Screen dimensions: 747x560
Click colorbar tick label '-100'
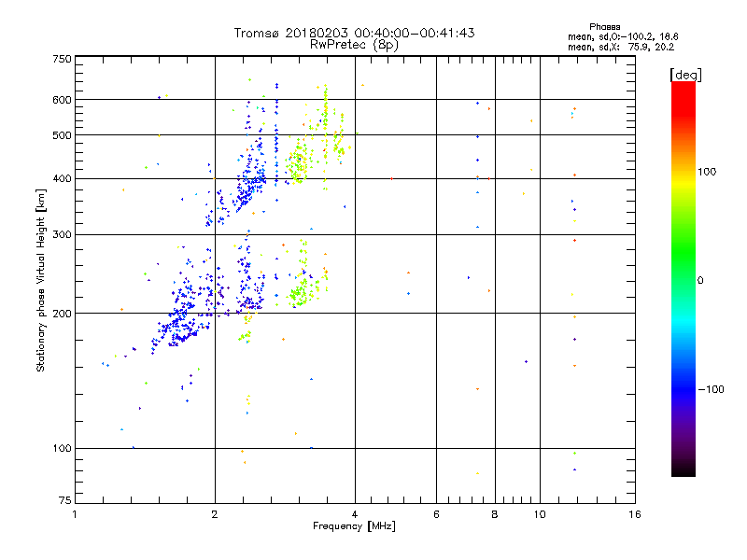711,389
